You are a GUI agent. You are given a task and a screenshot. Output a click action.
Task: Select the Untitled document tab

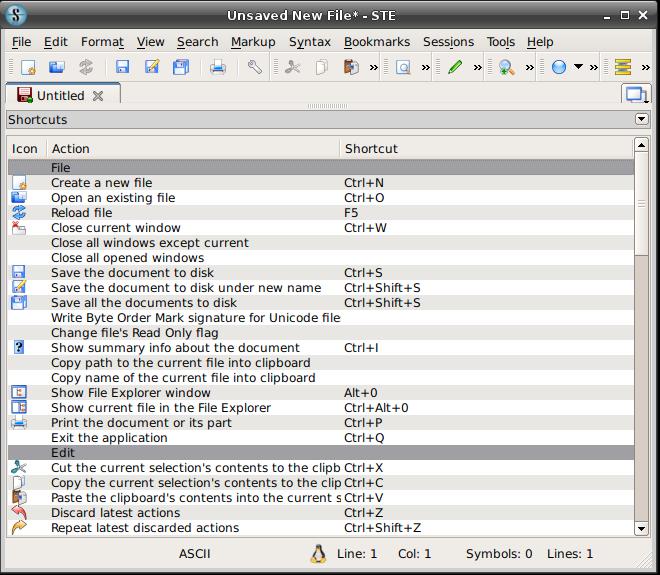click(x=63, y=94)
